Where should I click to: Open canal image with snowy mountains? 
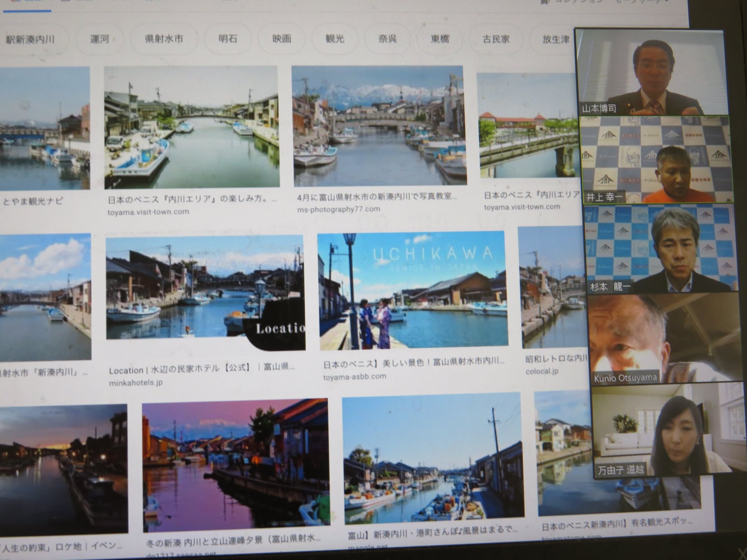point(379,125)
